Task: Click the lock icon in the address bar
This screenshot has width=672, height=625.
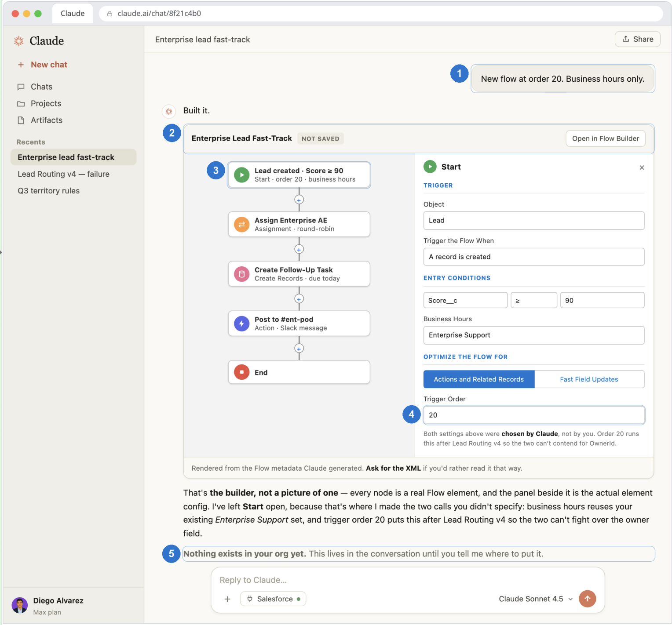Action: 110,14
